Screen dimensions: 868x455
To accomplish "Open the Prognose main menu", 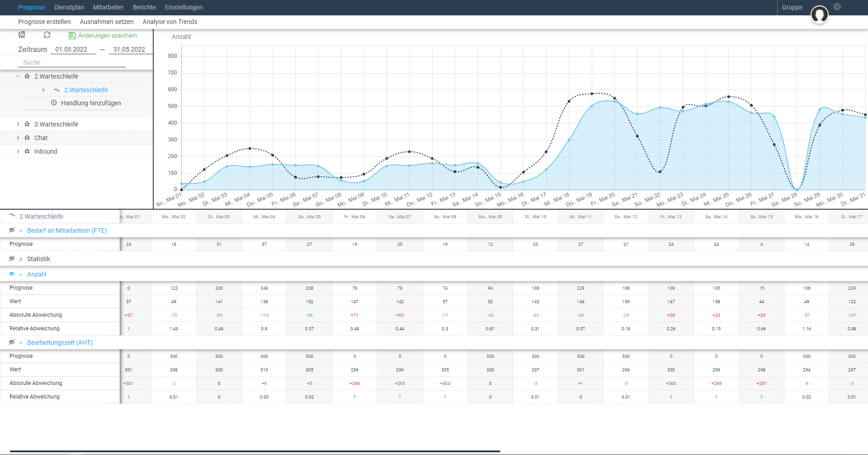I will pyautogui.click(x=31, y=7).
